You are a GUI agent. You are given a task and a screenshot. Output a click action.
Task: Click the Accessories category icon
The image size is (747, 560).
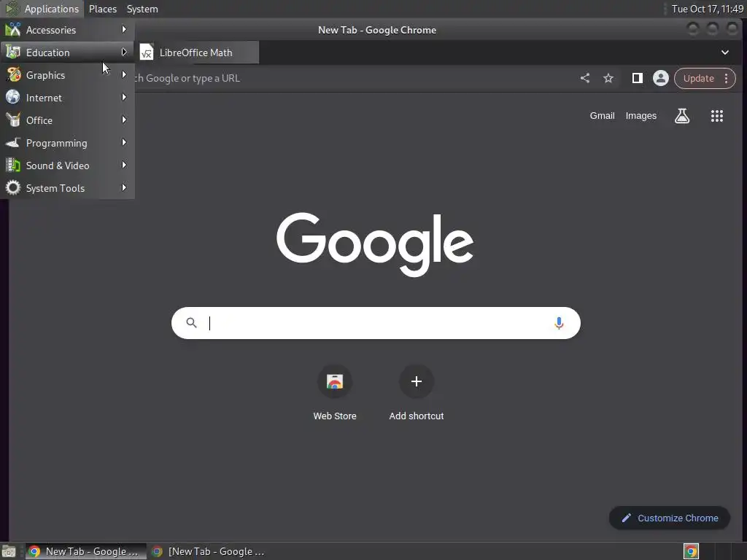[13, 29]
